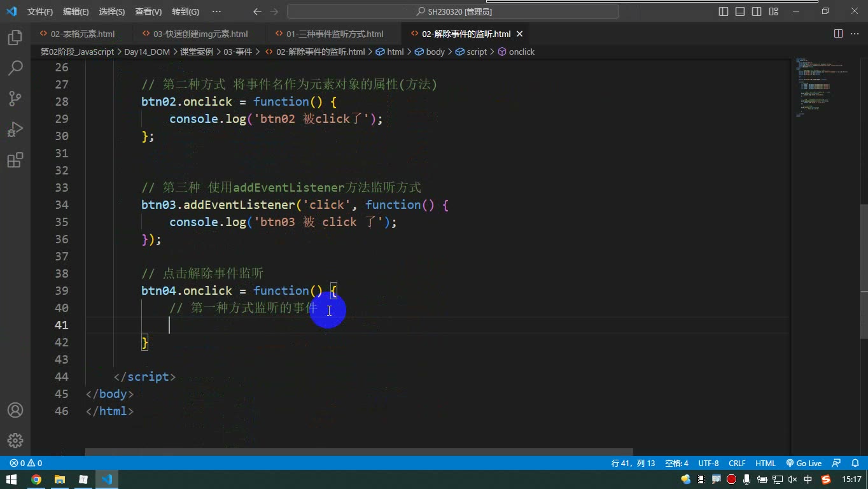Open the Extensions view
This screenshot has height=489, width=868.
click(x=15, y=160)
